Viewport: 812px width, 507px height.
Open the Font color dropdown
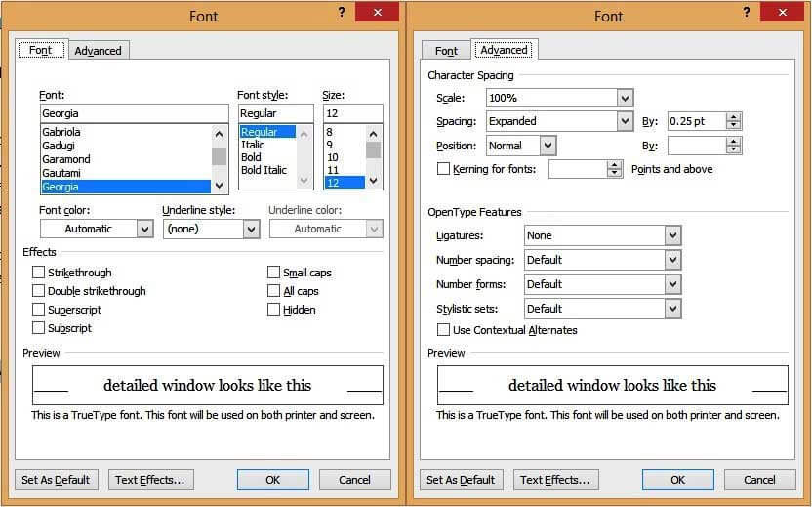coord(145,229)
